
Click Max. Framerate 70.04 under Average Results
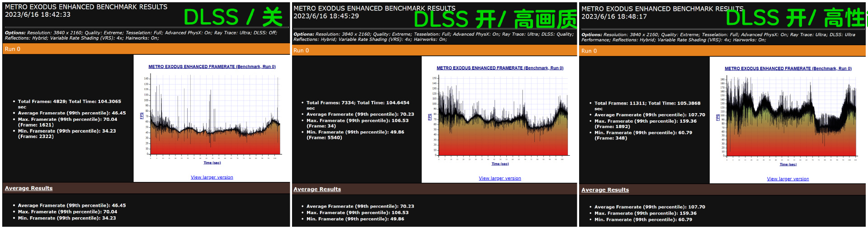(x=67, y=212)
